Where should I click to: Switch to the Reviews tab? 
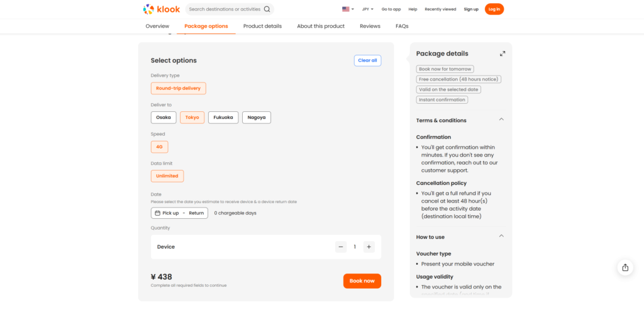(x=370, y=26)
